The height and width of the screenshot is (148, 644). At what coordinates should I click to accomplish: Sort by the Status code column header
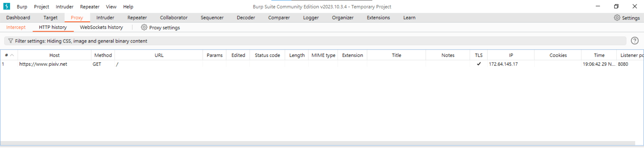pyautogui.click(x=267, y=55)
